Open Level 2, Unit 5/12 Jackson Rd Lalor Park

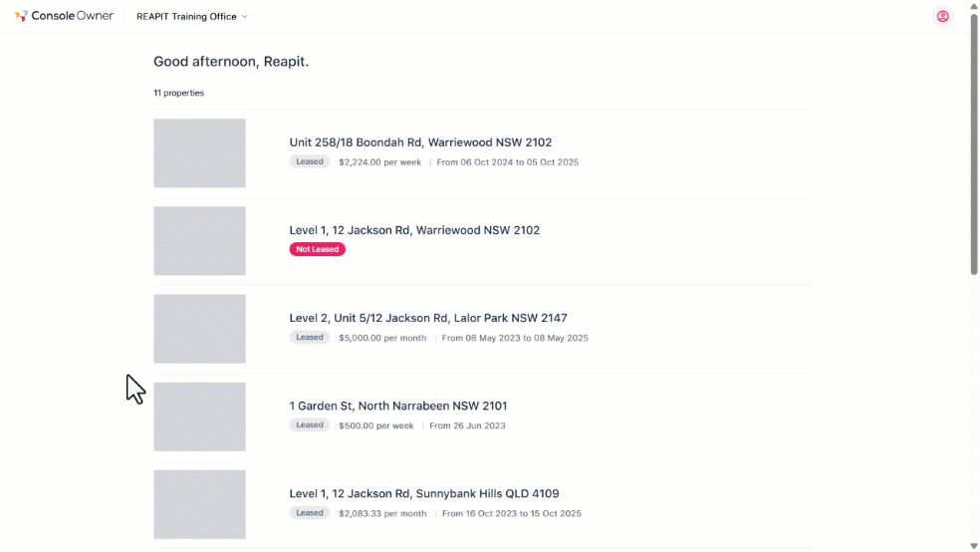click(428, 318)
